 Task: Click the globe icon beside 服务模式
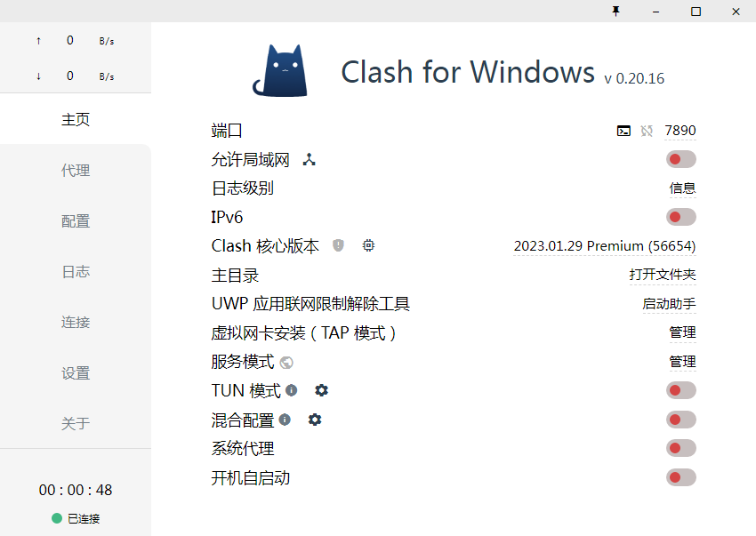[x=286, y=363]
